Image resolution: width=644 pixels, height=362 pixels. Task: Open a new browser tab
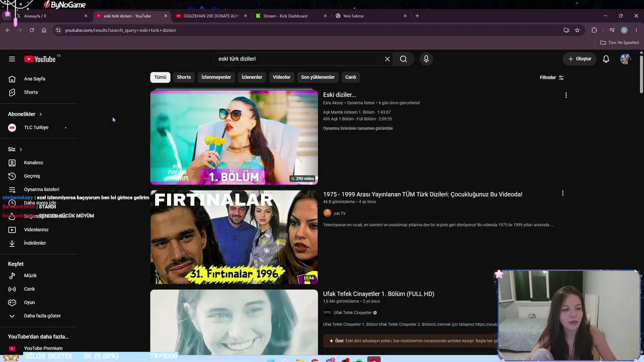pos(417,16)
